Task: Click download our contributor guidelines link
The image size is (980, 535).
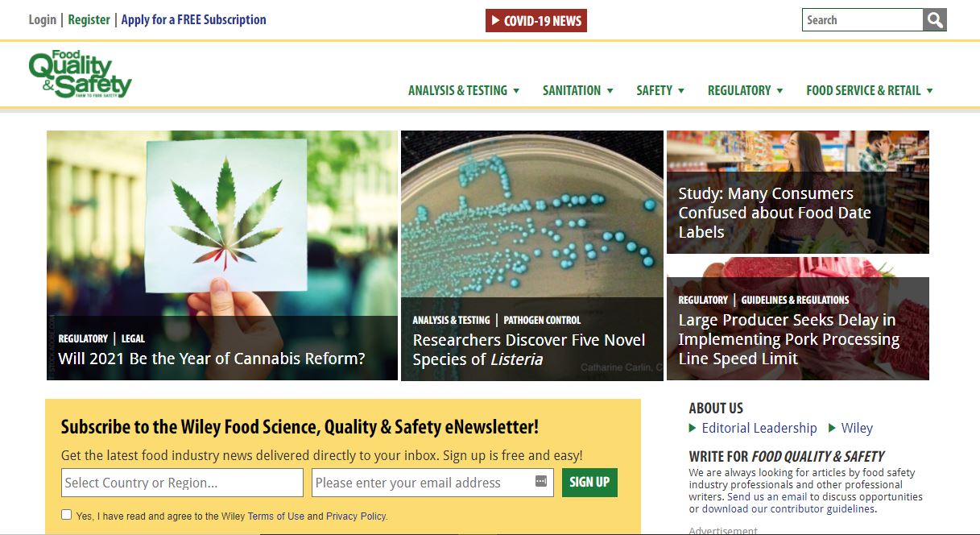Action: click(x=788, y=508)
